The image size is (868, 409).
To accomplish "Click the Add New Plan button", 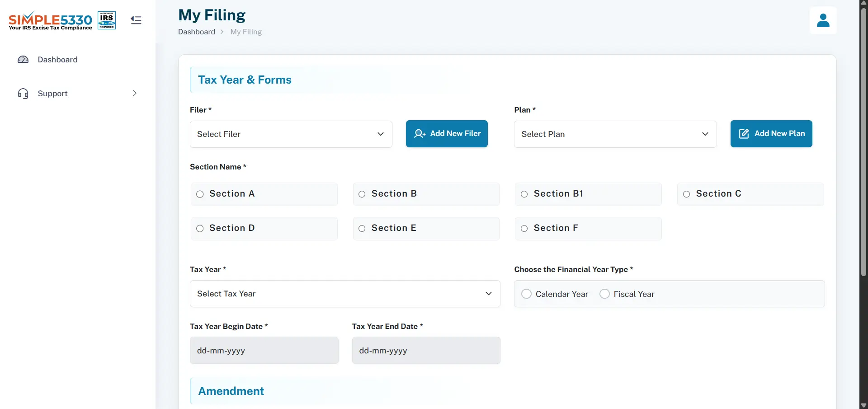I will click(771, 134).
